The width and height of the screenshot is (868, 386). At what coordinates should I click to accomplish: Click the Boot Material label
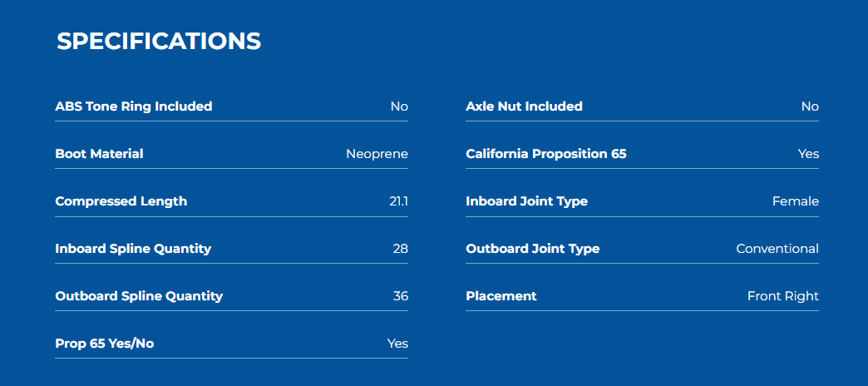[99, 154]
